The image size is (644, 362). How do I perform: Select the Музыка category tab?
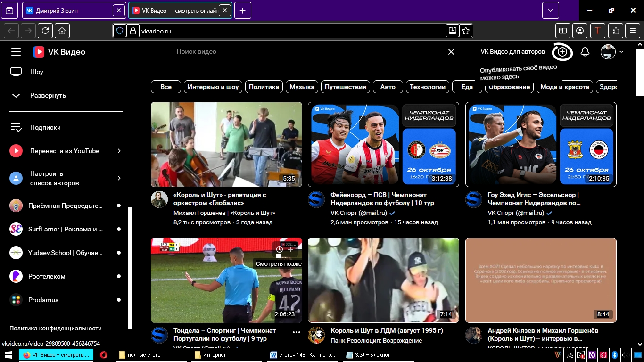[302, 87]
